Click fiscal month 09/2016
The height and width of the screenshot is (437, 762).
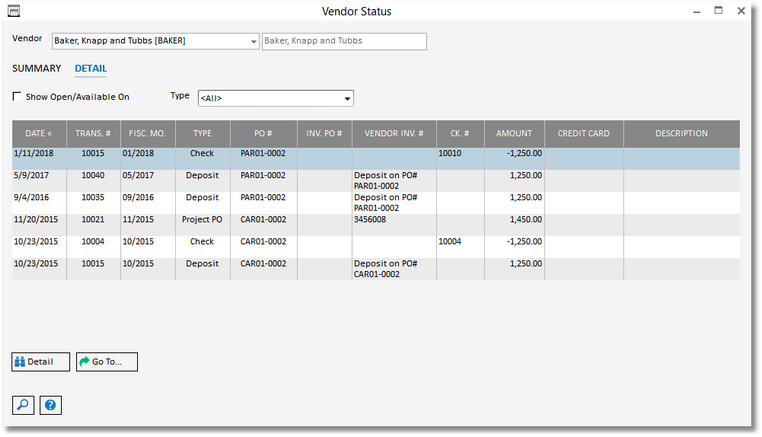138,197
